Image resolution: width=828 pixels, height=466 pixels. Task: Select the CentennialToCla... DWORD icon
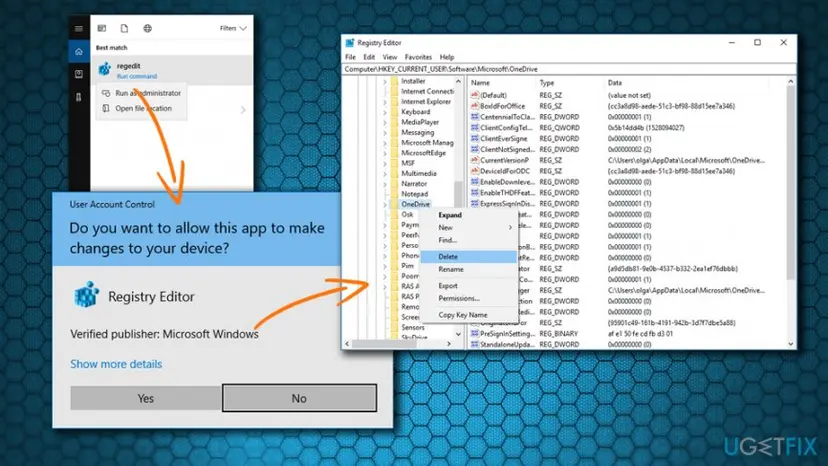(475, 117)
